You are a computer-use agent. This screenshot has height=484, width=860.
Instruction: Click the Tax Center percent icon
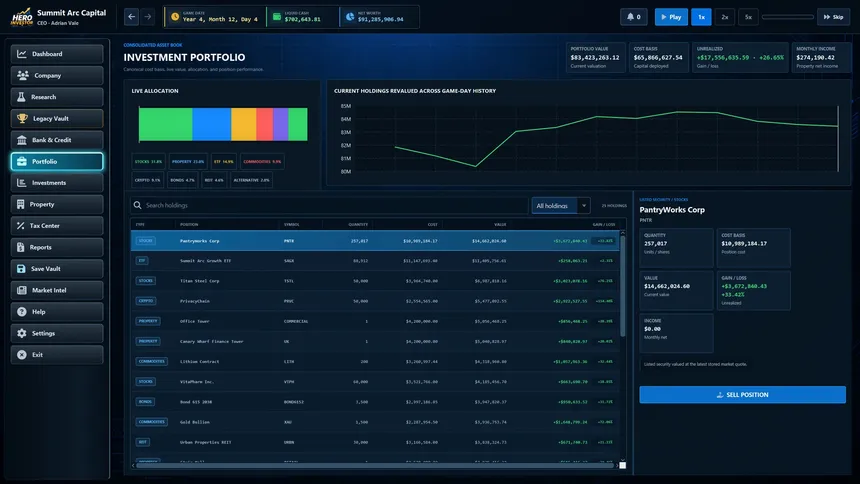(20, 226)
